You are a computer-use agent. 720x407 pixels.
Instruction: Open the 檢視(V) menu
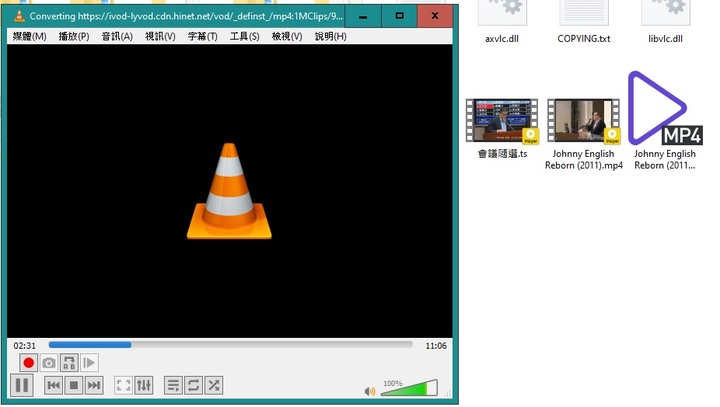tap(287, 36)
